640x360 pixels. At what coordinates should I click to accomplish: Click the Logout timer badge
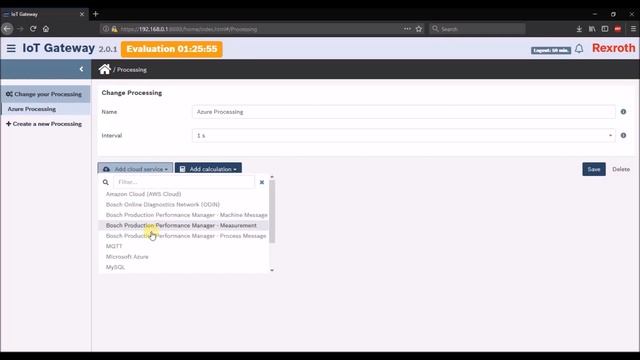click(551, 50)
